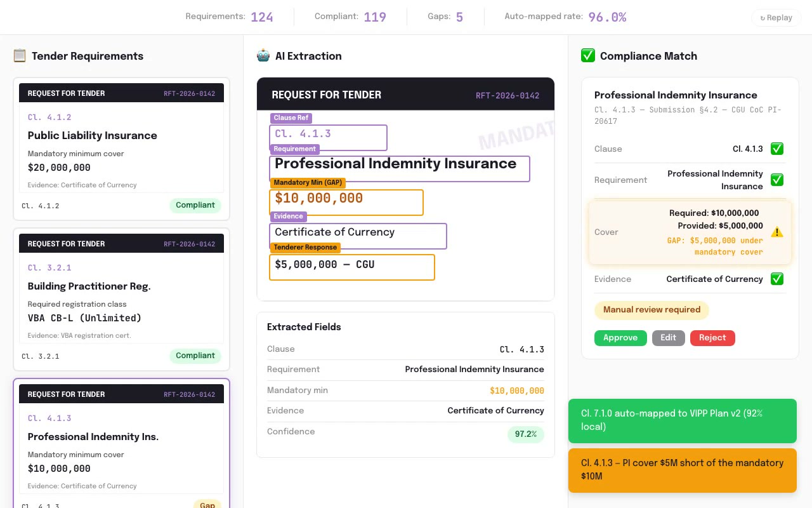Viewport: 812px width, 508px height.
Task: Open the Public Liability Insurance requirement card
Action: (121, 149)
